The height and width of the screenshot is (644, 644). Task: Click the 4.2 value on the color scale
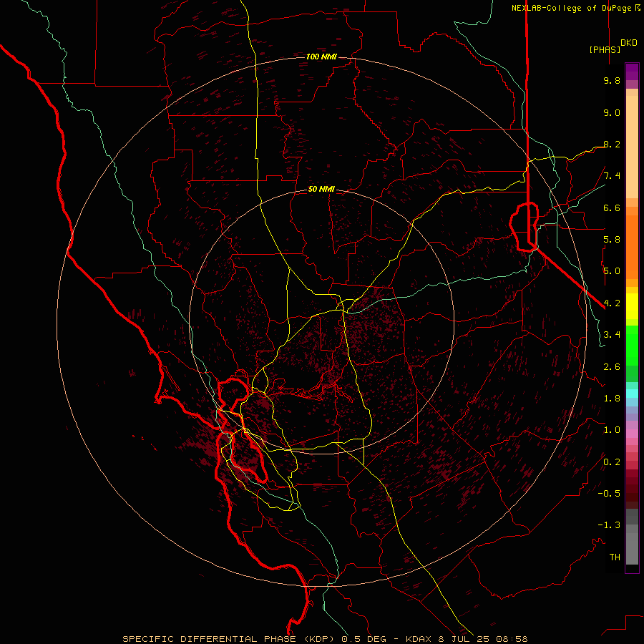click(x=612, y=303)
